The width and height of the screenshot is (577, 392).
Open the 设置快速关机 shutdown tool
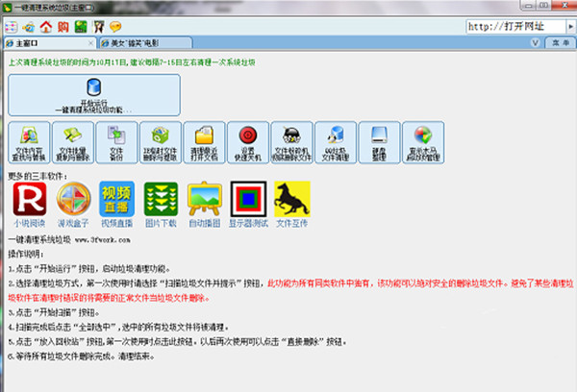point(248,143)
